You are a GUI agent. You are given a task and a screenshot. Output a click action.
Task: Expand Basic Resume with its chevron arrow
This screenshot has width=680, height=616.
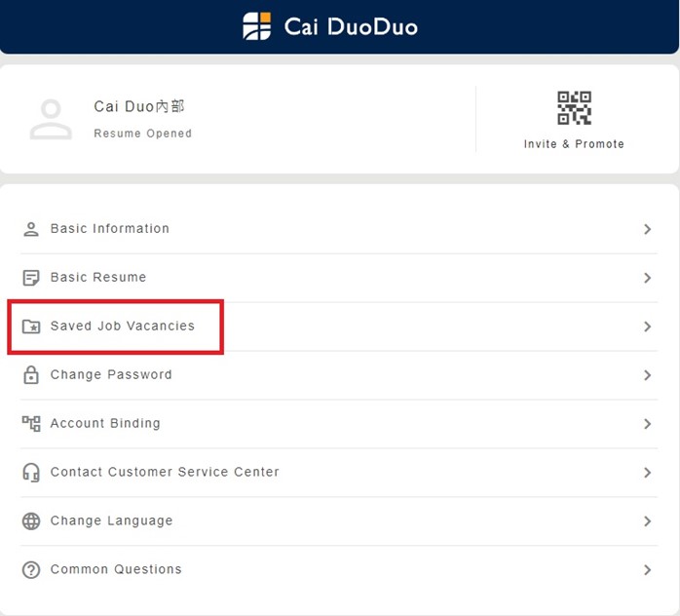(x=648, y=278)
